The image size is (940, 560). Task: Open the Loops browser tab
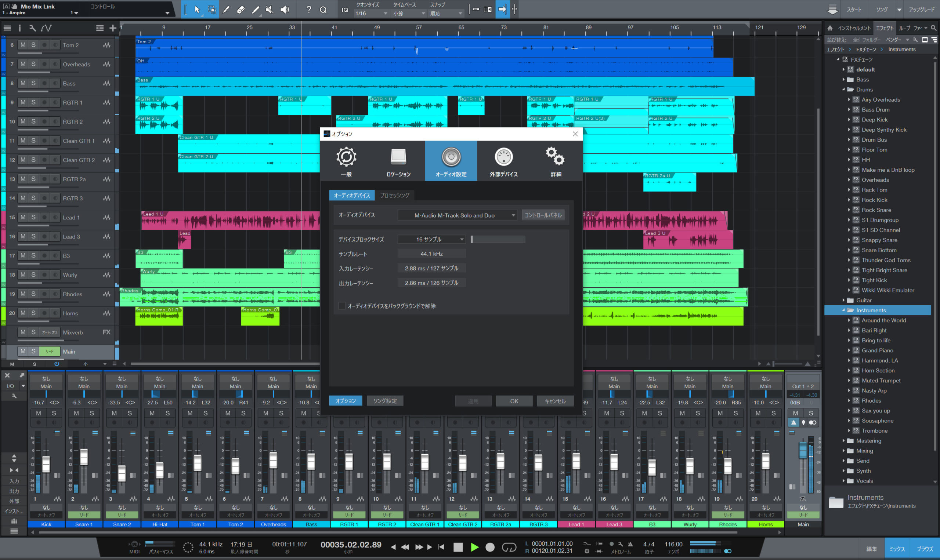(904, 28)
